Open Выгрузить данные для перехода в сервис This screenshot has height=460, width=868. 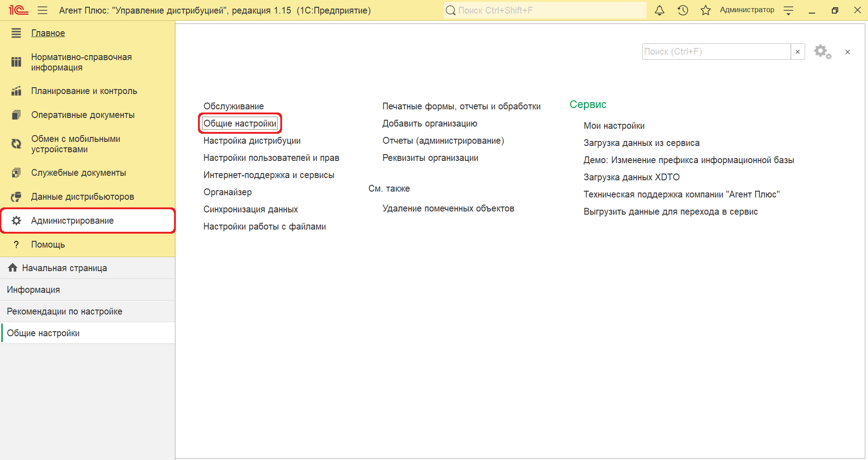click(x=671, y=211)
